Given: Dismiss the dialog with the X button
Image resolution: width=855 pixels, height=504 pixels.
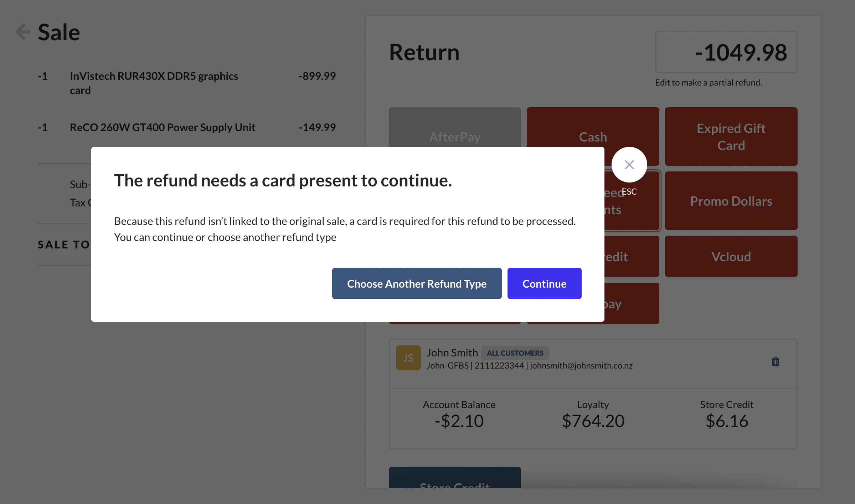Looking at the screenshot, I should [629, 164].
